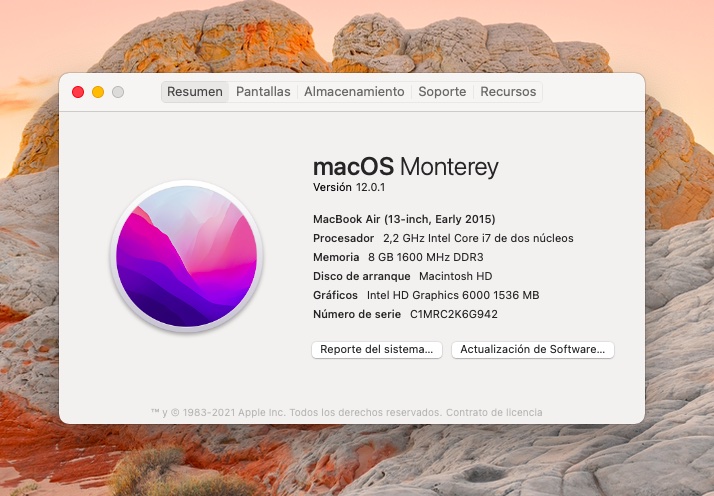Click the macOS Monterey title text
Image resolution: width=714 pixels, height=496 pixels.
405,167
